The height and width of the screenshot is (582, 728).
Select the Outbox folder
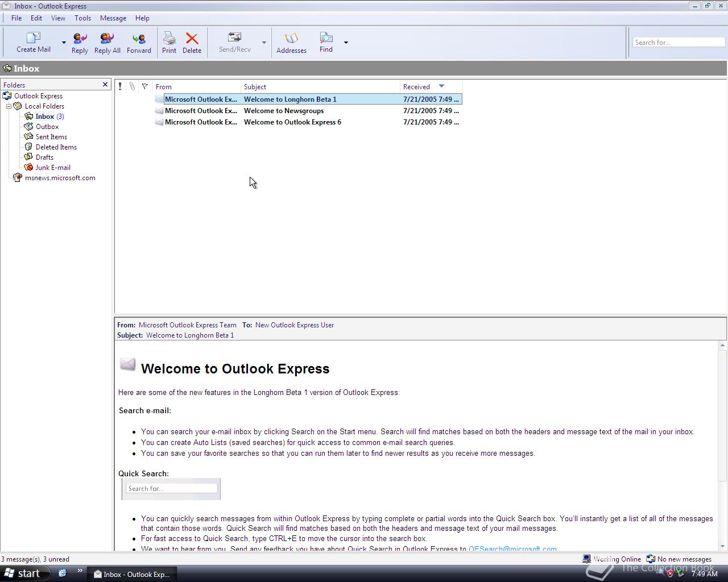pos(47,127)
